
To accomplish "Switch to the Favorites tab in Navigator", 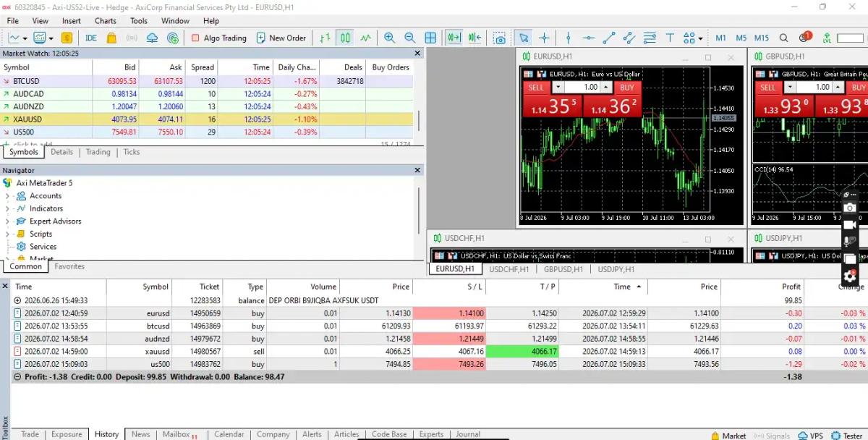I will (69, 266).
